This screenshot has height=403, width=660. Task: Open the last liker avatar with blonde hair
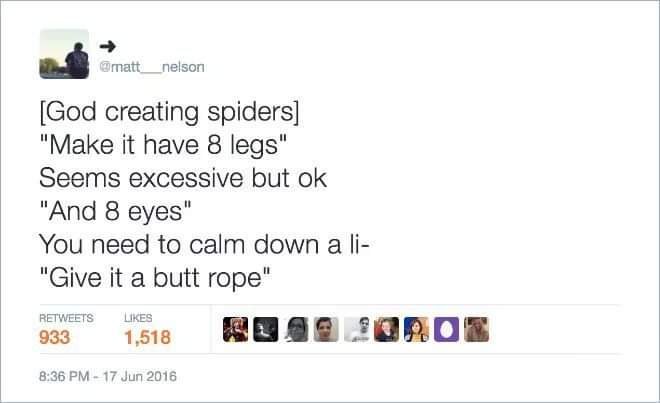[x=476, y=329]
